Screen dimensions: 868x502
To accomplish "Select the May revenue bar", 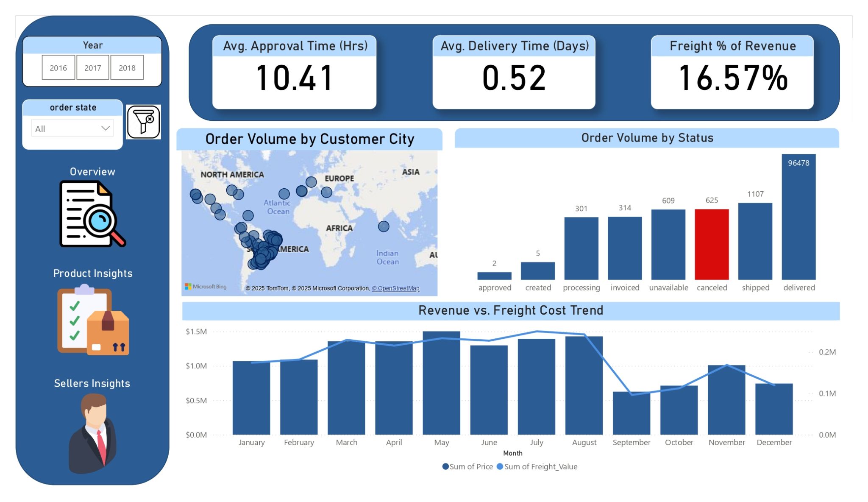I will click(442, 383).
